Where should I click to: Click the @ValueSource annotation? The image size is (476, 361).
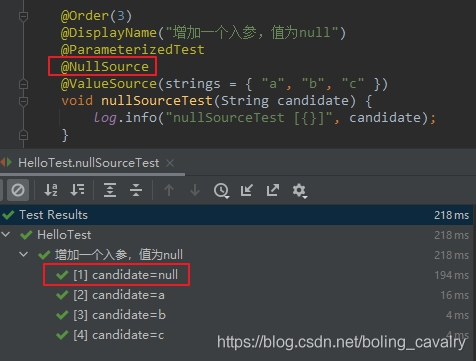pos(109,84)
